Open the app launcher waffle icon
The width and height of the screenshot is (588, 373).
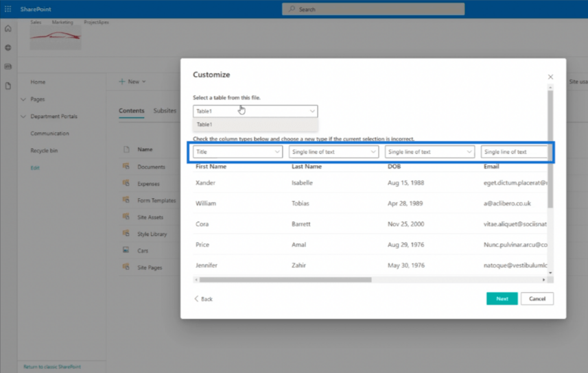coord(8,9)
